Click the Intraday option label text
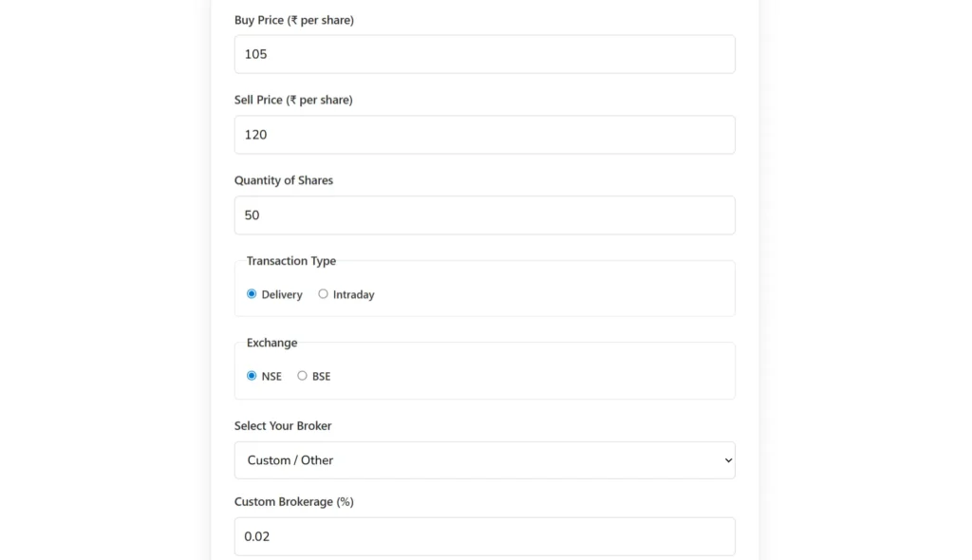The width and height of the screenshot is (972, 560). [x=353, y=294]
